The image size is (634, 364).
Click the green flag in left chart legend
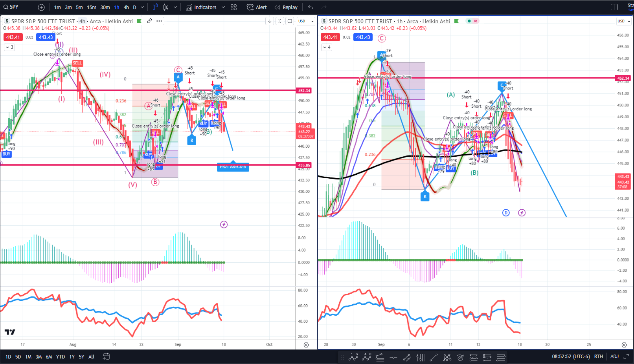point(139,21)
